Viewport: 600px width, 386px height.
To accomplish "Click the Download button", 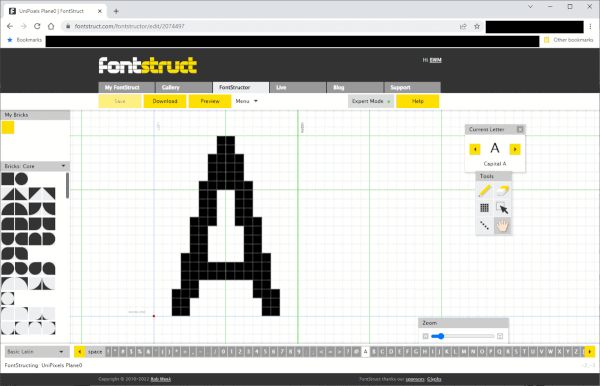I will pos(165,101).
